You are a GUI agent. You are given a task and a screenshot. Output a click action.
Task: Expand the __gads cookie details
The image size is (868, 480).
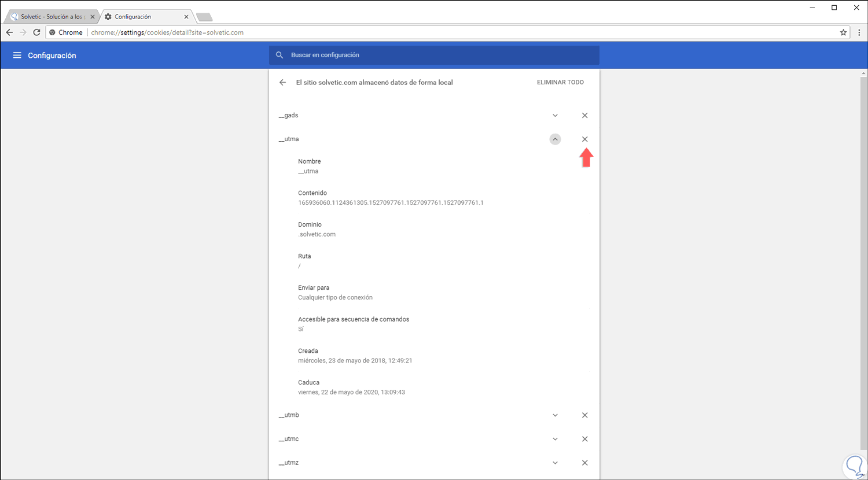tap(555, 116)
